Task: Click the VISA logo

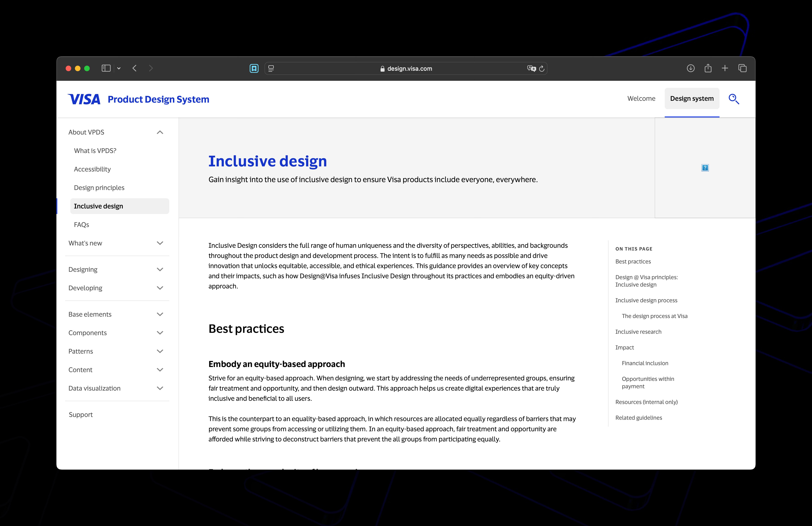Action: click(x=84, y=99)
